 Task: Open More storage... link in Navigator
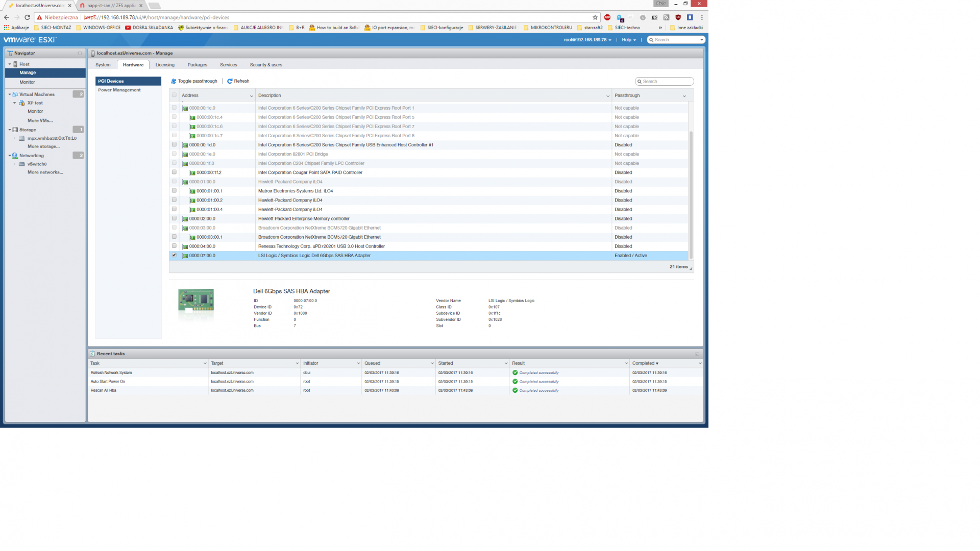pyautogui.click(x=43, y=146)
